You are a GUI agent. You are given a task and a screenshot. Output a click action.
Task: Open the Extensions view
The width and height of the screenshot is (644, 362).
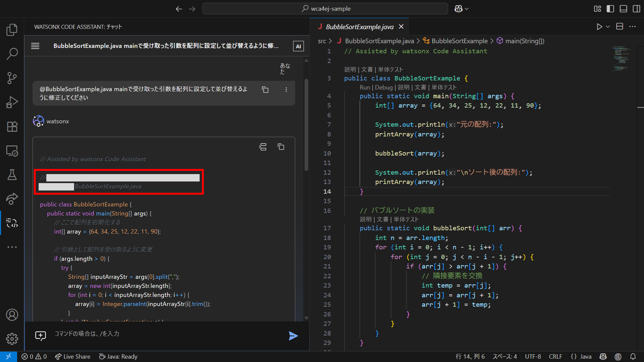coord(12,126)
